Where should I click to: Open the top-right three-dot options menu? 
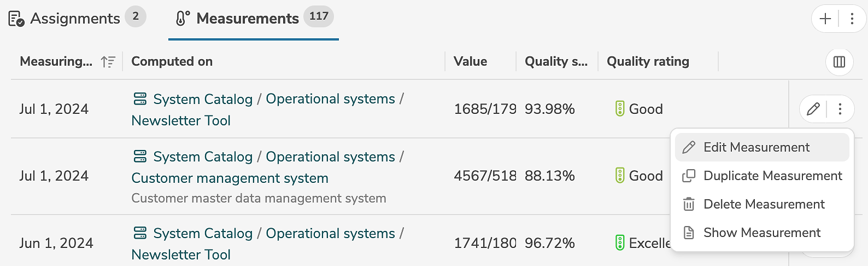(x=852, y=19)
